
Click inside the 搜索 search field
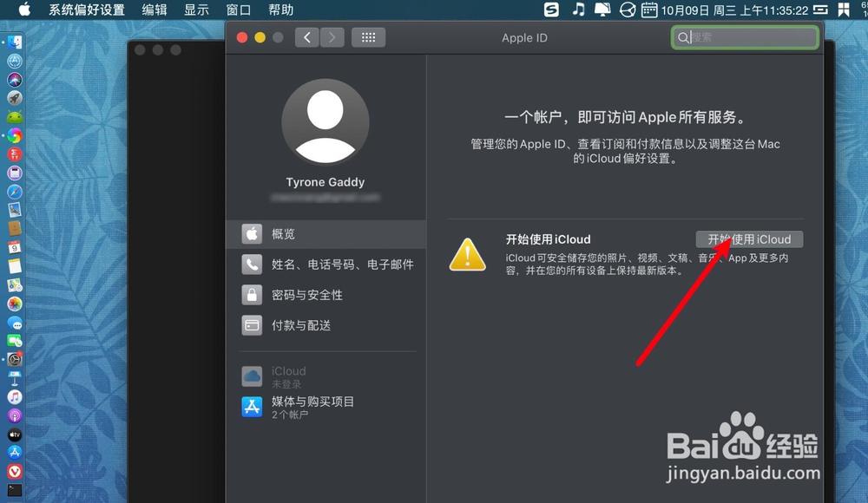pos(744,37)
